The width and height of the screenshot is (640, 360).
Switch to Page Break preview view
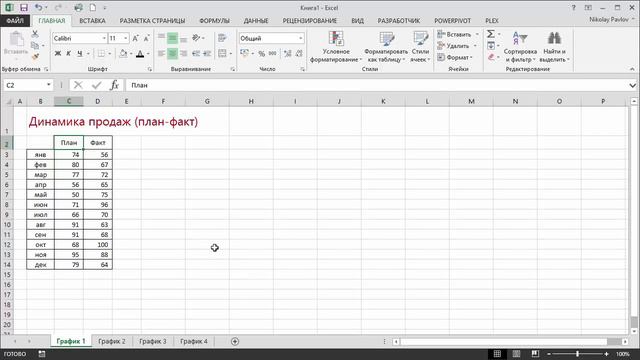[535, 354]
